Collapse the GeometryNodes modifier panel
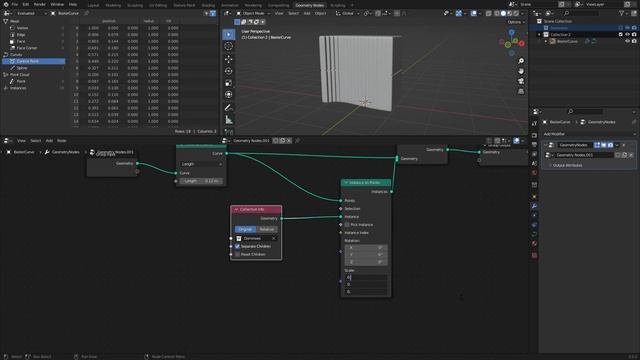The height and width of the screenshot is (360, 640). (545, 145)
